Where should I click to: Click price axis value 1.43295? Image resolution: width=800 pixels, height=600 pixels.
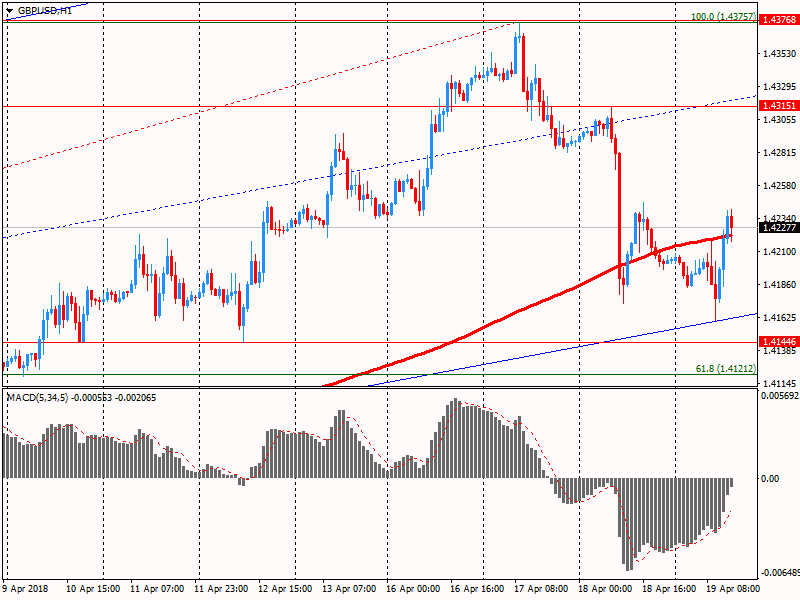779,86
